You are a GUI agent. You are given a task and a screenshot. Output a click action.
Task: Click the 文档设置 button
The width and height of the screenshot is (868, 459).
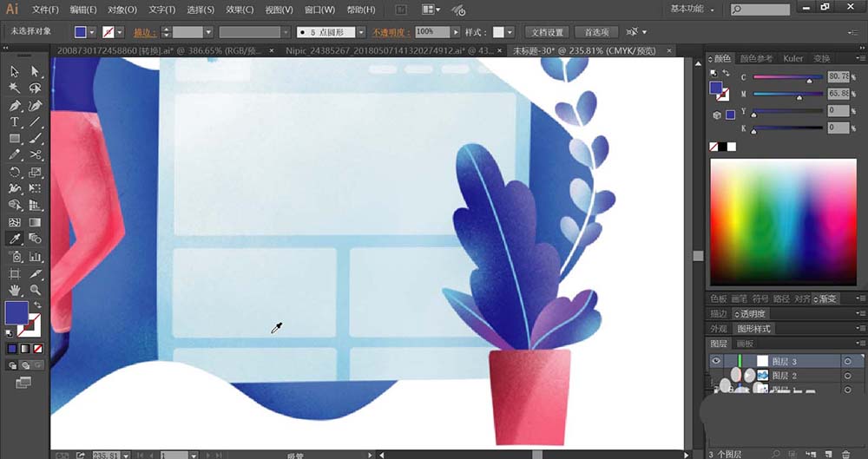click(x=548, y=32)
